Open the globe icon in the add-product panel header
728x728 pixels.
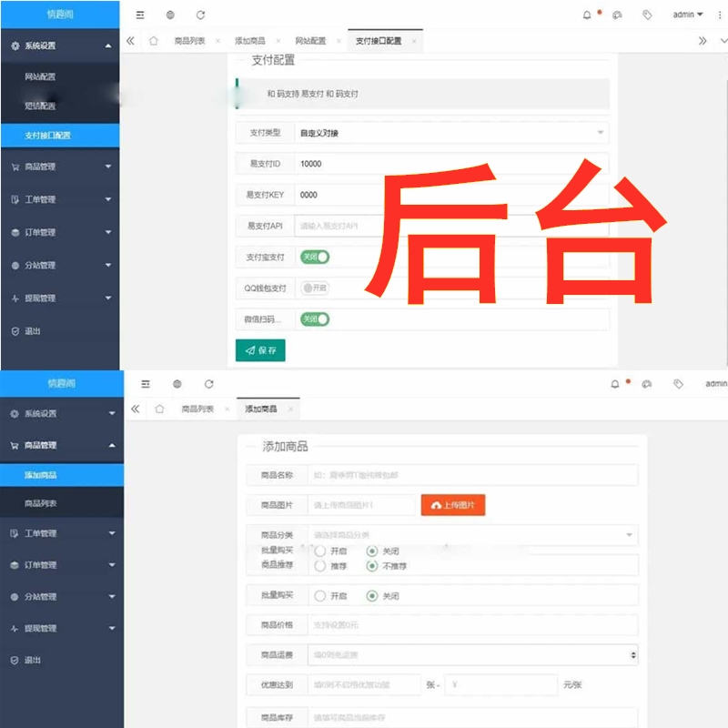click(177, 384)
